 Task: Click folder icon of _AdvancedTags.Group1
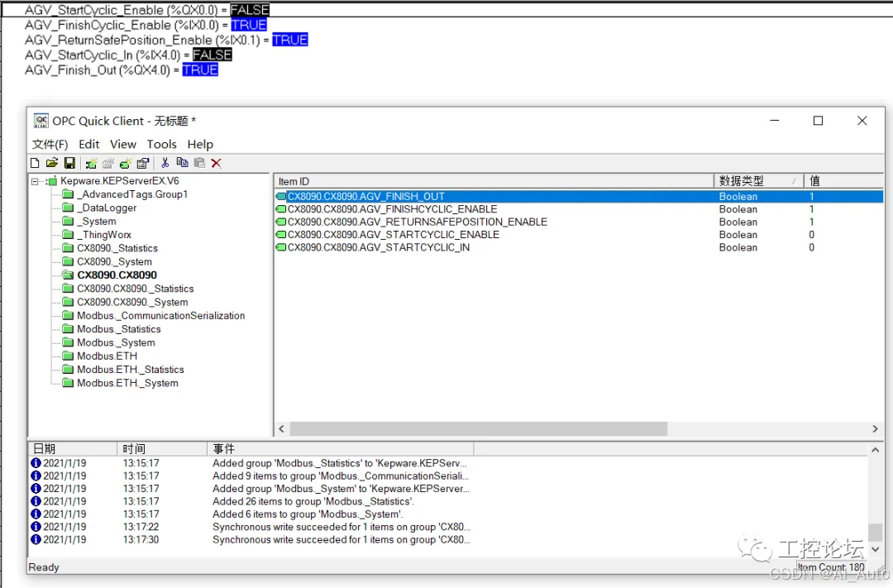pyautogui.click(x=69, y=194)
